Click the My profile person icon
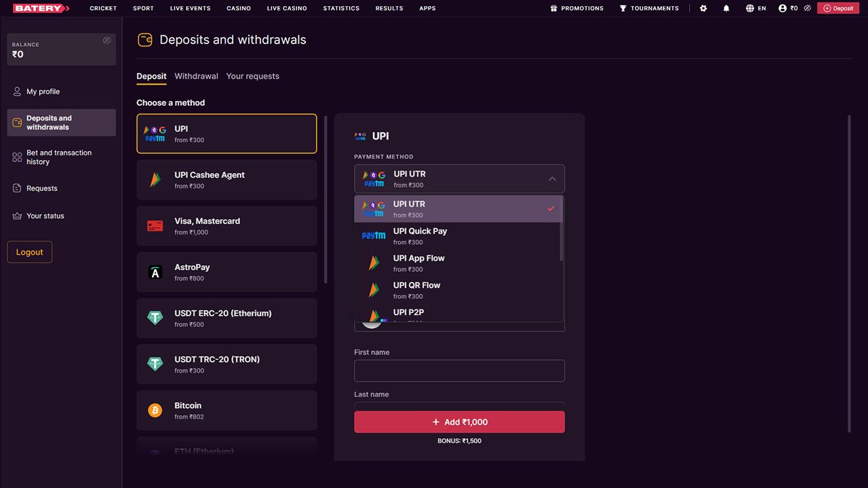This screenshot has height=488, width=868. click(17, 91)
